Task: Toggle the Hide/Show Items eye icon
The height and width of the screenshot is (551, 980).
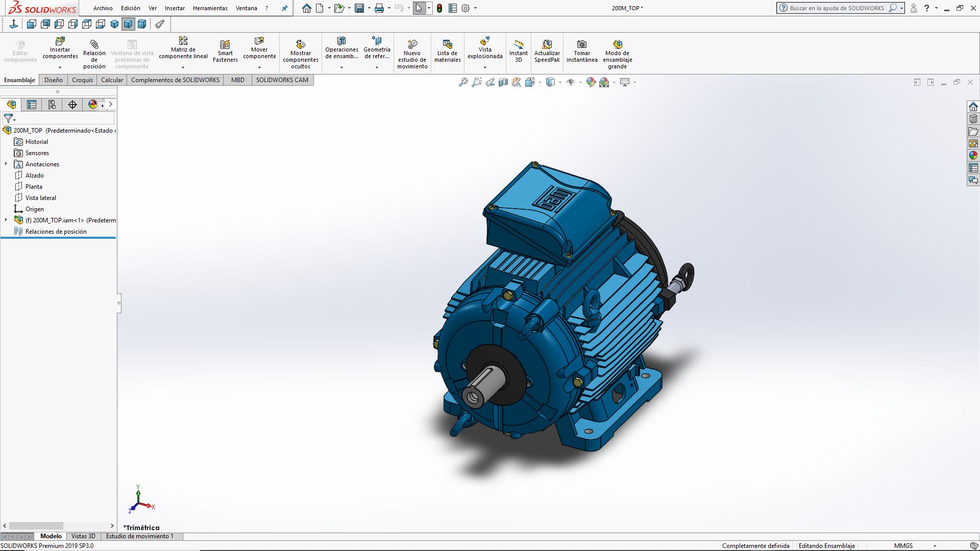Action: [x=571, y=82]
